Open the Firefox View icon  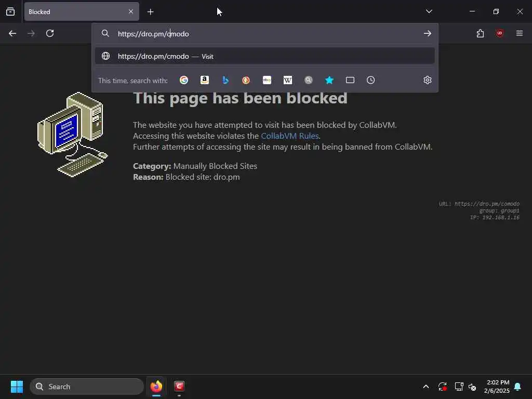(x=10, y=11)
